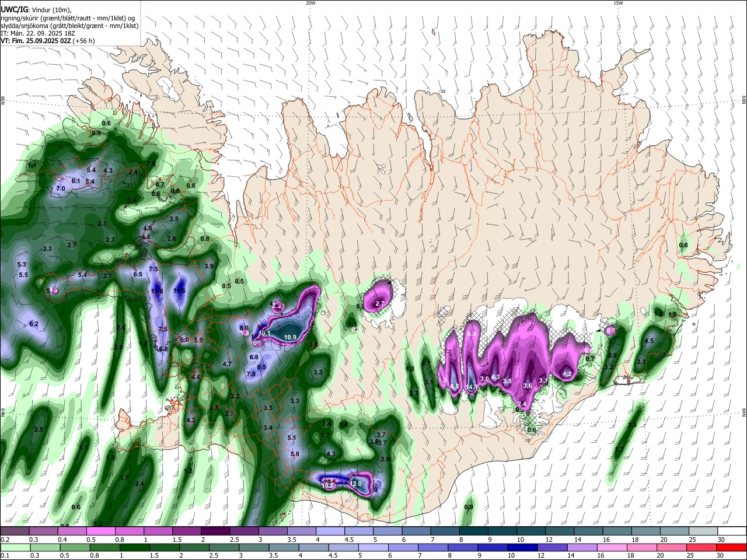Select the dark teal swatch above the top-row 8 label
Screen dimensions: 747x560
474,531
